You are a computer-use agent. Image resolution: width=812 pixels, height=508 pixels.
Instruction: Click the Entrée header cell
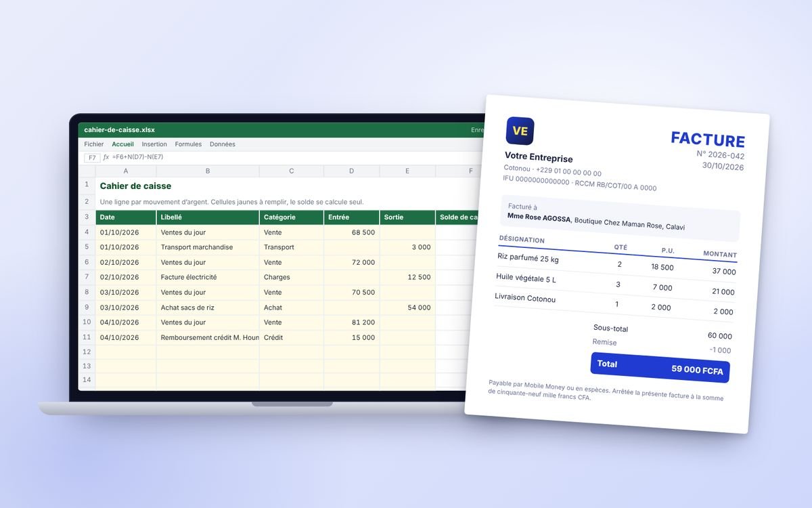351,217
